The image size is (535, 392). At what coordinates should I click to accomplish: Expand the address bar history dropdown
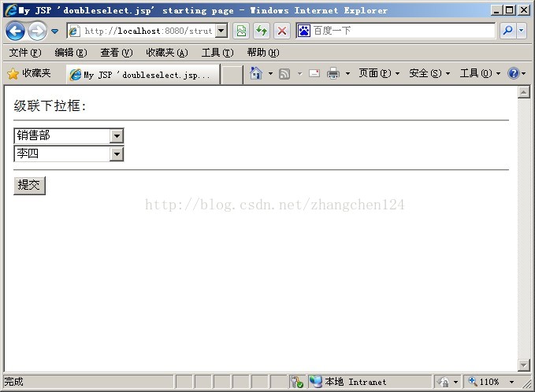(x=221, y=31)
